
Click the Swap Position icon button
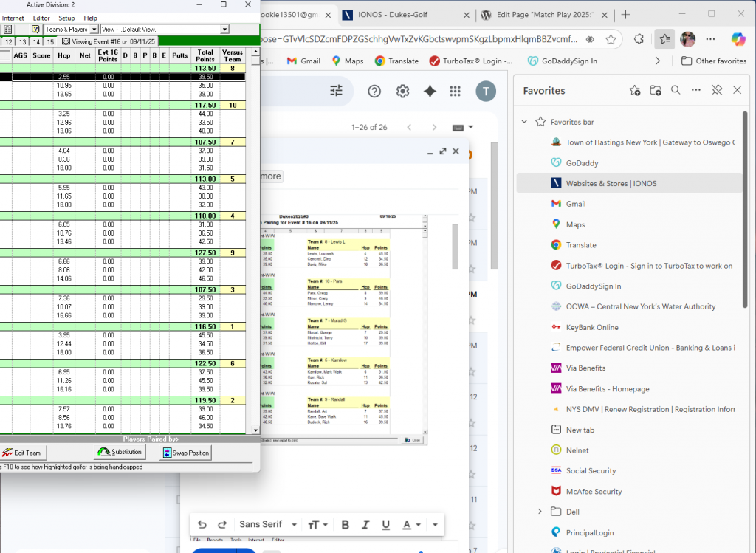pyautogui.click(x=185, y=453)
